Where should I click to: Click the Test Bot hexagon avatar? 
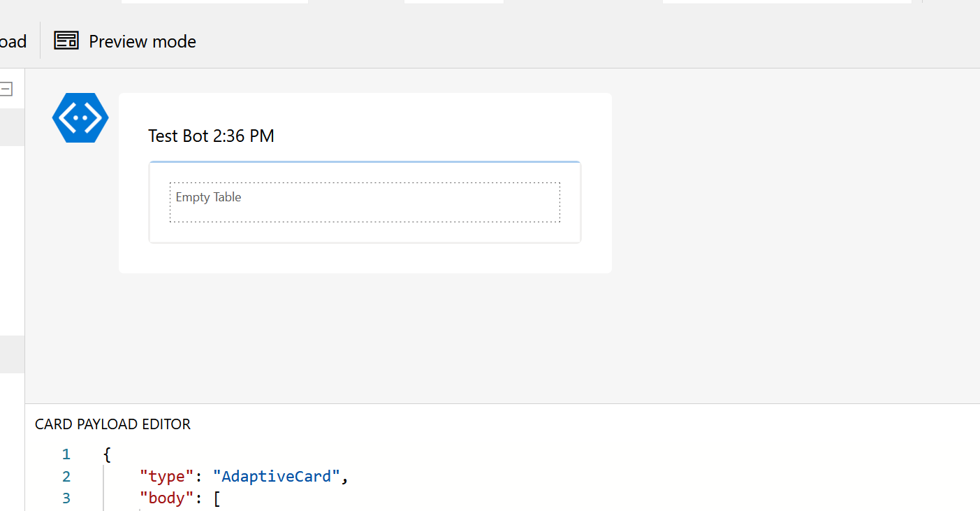[x=80, y=118]
